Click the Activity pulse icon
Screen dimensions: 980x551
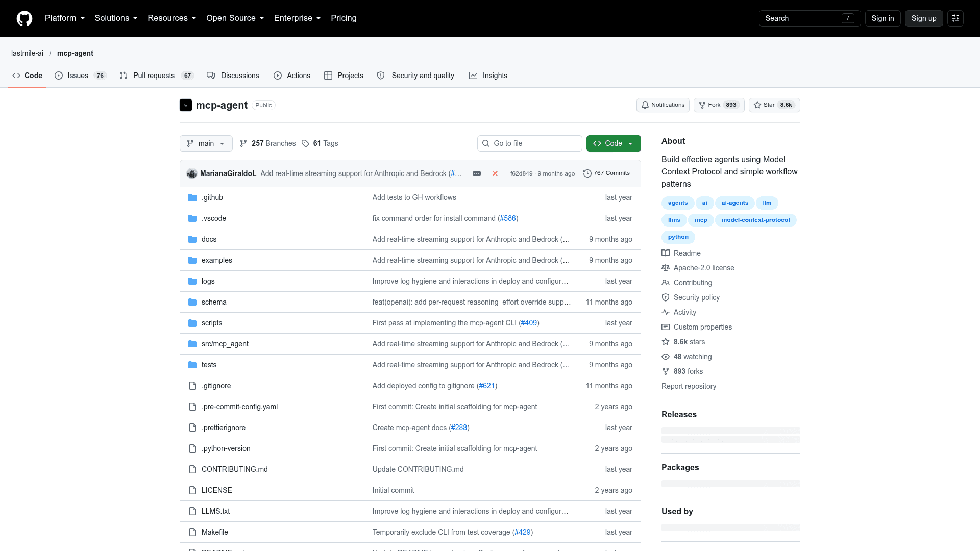pyautogui.click(x=666, y=312)
